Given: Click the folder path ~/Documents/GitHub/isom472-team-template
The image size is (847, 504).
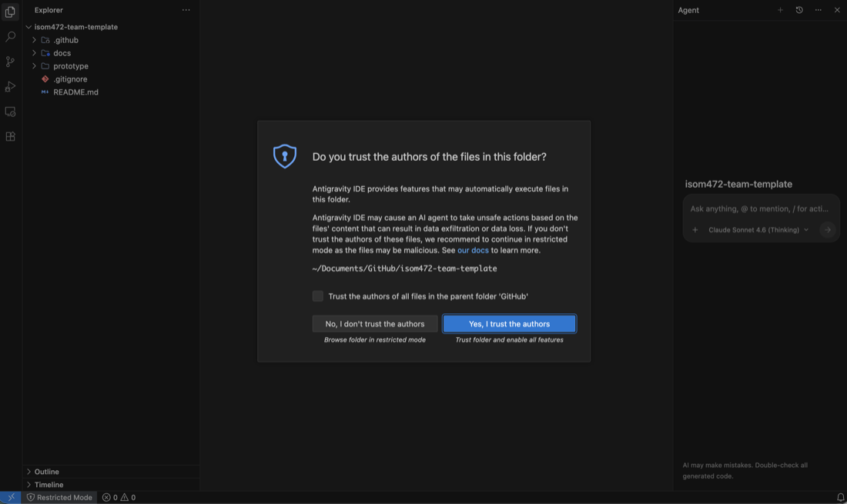Looking at the screenshot, I should tap(404, 269).
